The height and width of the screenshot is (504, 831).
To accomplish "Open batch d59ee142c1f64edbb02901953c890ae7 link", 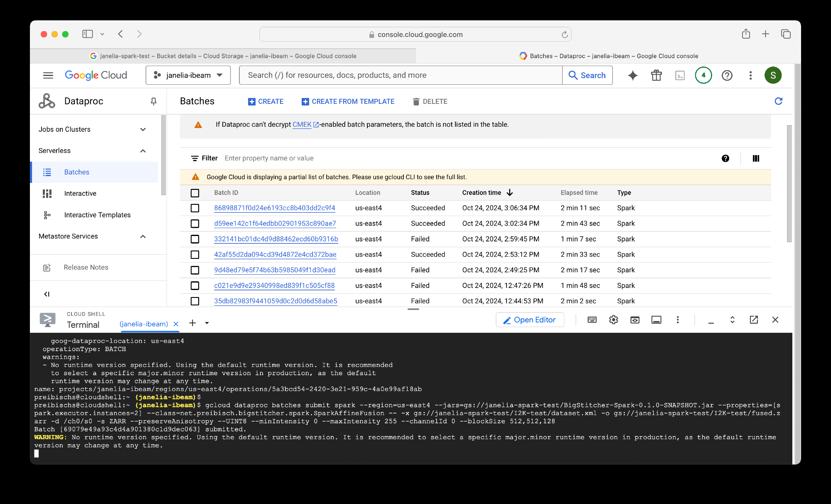I will pos(275,224).
